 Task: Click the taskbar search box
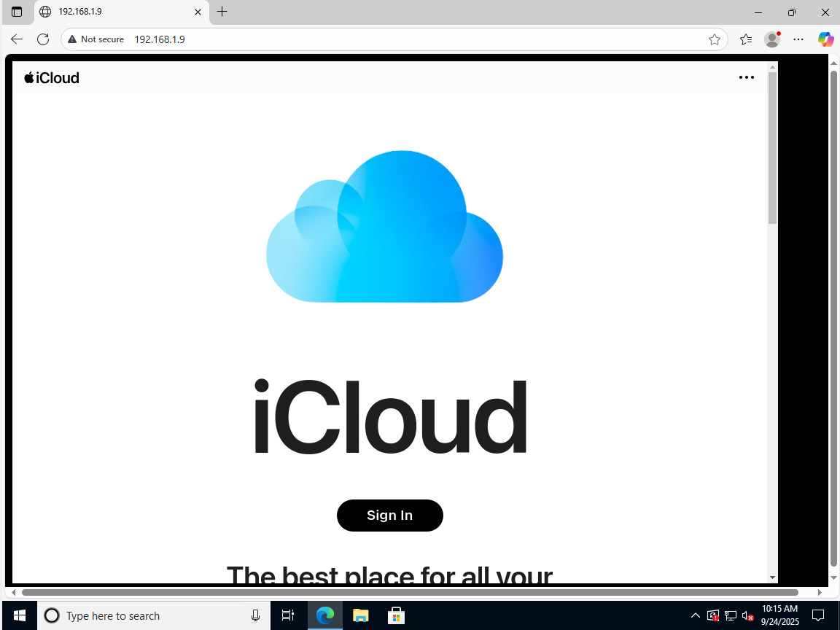click(x=153, y=615)
